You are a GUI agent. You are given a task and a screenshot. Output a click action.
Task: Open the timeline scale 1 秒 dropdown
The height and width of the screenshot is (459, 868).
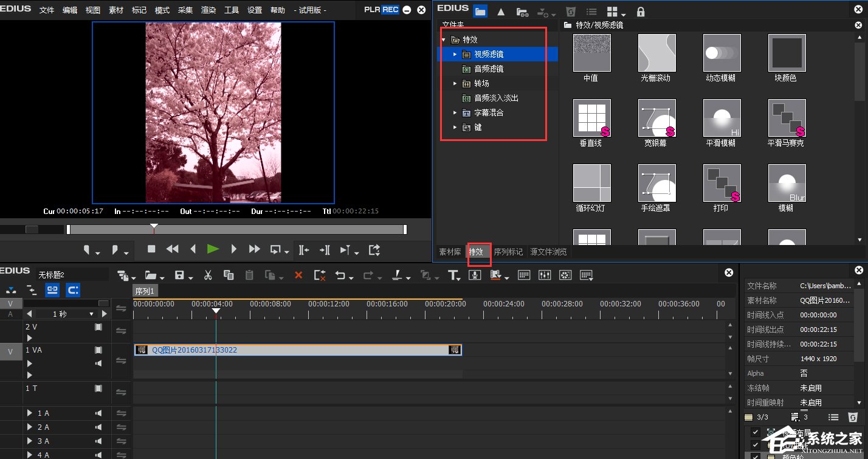point(92,314)
